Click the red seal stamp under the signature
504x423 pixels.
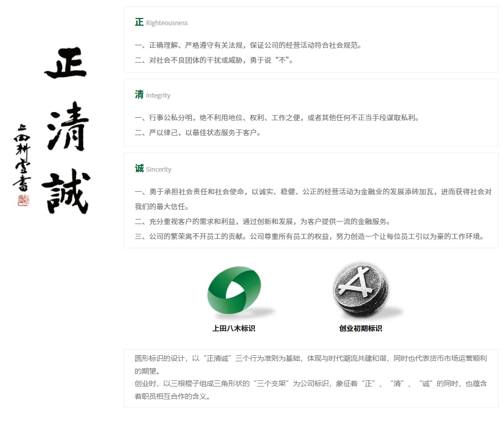[24, 200]
